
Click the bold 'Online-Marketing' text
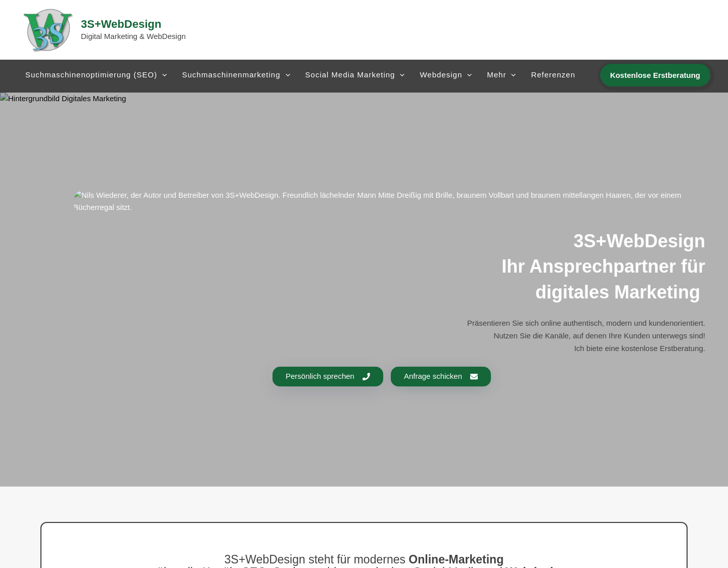pyautogui.click(x=456, y=559)
